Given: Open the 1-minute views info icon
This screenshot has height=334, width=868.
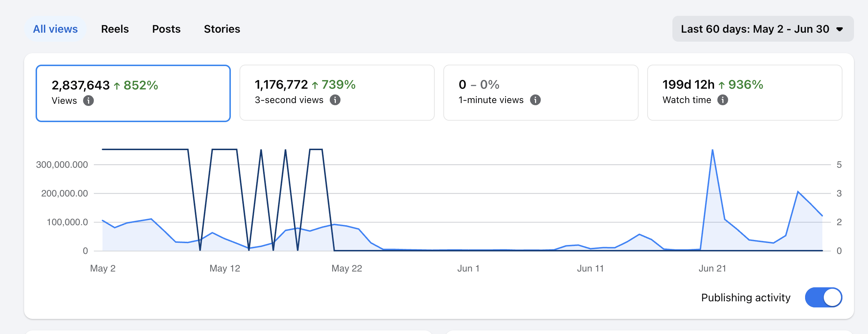Looking at the screenshot, I should (x=535, y=100).
